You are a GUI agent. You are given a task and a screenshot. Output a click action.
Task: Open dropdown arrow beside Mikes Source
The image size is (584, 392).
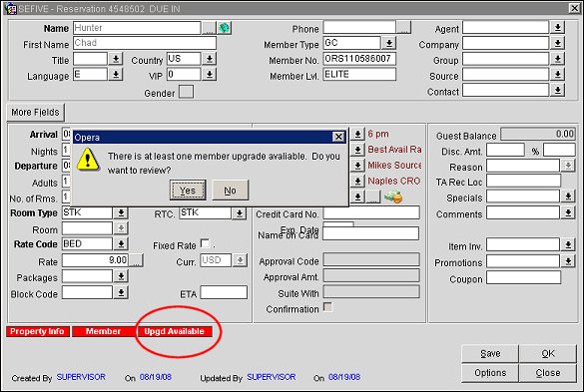[357, 166]
